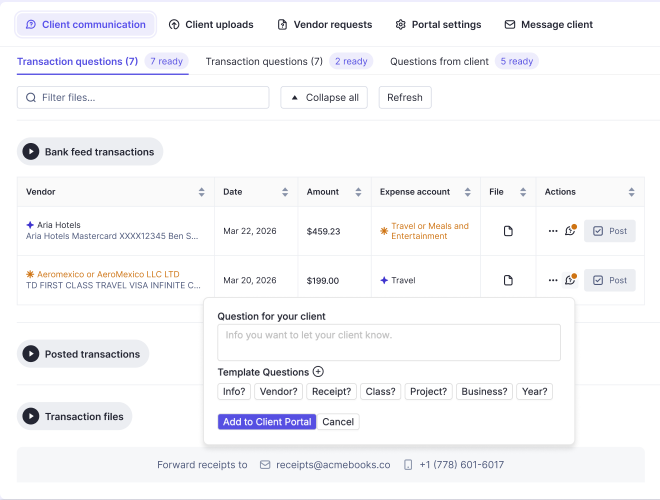
Task: Sort table by Date column
Action: [x=285, y=192]
